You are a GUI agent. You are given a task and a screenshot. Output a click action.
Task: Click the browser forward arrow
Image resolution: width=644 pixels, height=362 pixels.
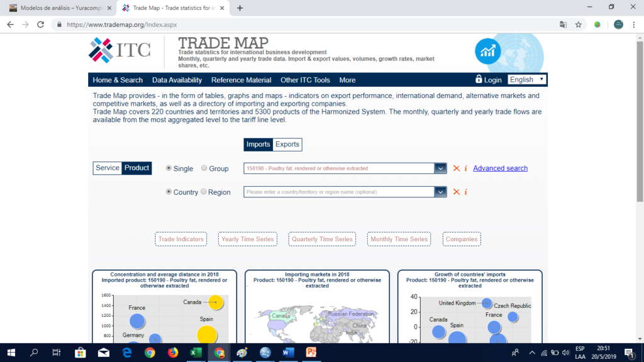click(25, 25)
